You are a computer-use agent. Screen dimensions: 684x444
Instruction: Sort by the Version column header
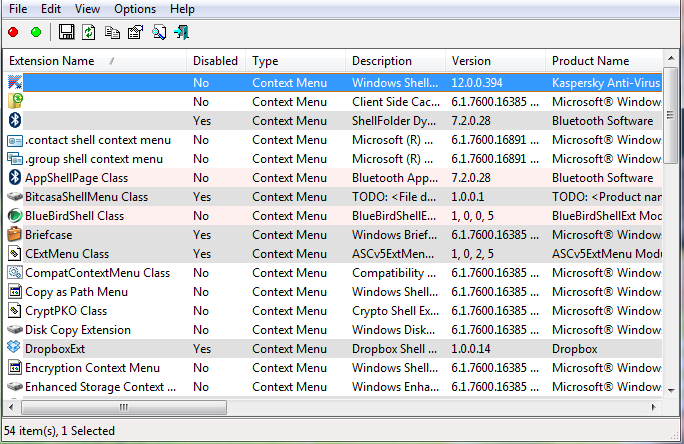click(x=496, y=61)
